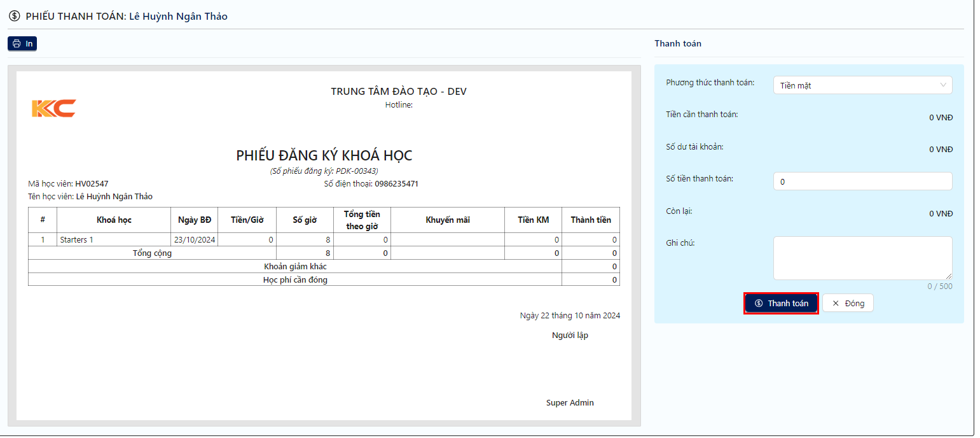Click the PHIẾU ĐĂNG KÝ KHOÁ HỌC heading

tap(324, 155)
